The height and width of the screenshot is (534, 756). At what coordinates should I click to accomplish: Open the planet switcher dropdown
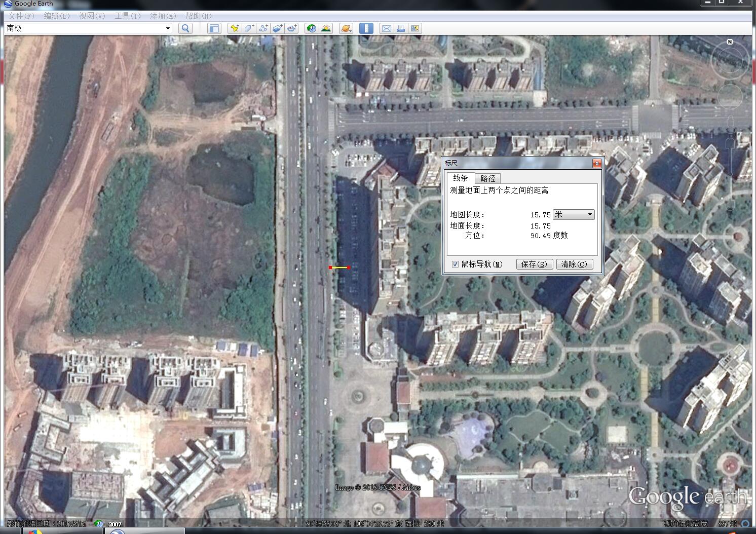346,28
